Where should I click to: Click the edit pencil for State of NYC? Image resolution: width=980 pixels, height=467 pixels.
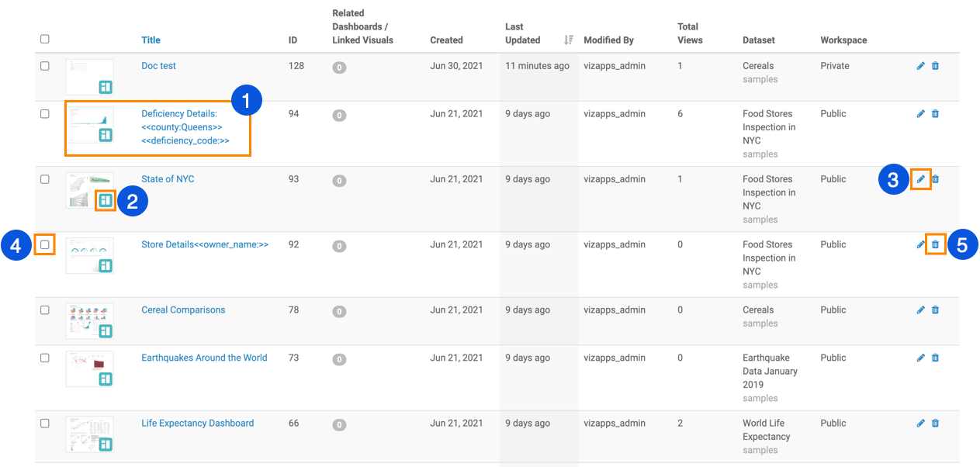[921, 179]
